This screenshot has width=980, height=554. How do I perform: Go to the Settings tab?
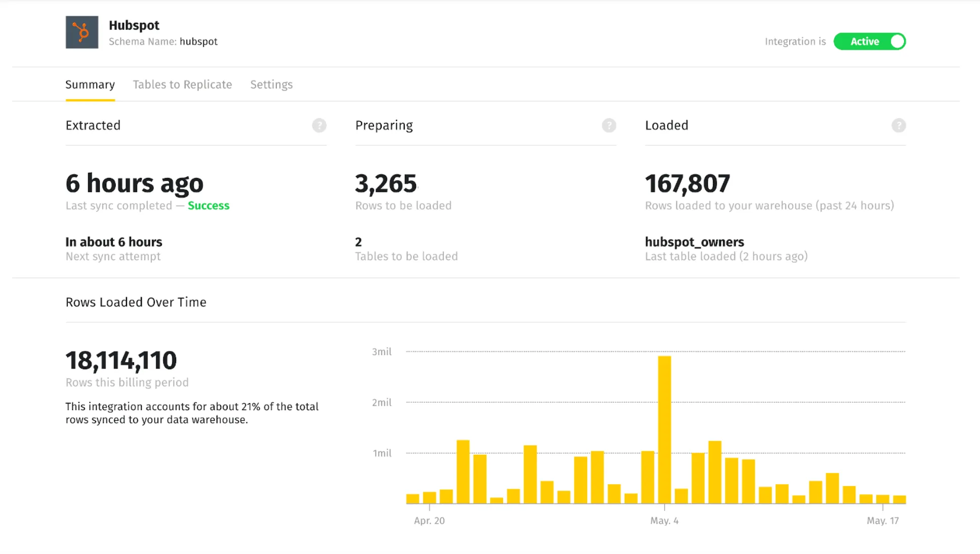pos(271,85)
